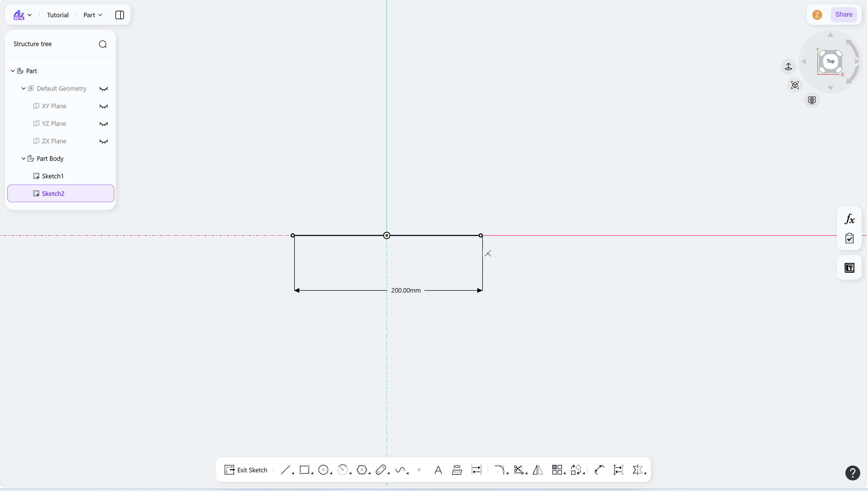Open the user avatar Z
The height and width of the screenshot is (491, 868).
click(x=817, y=15)
